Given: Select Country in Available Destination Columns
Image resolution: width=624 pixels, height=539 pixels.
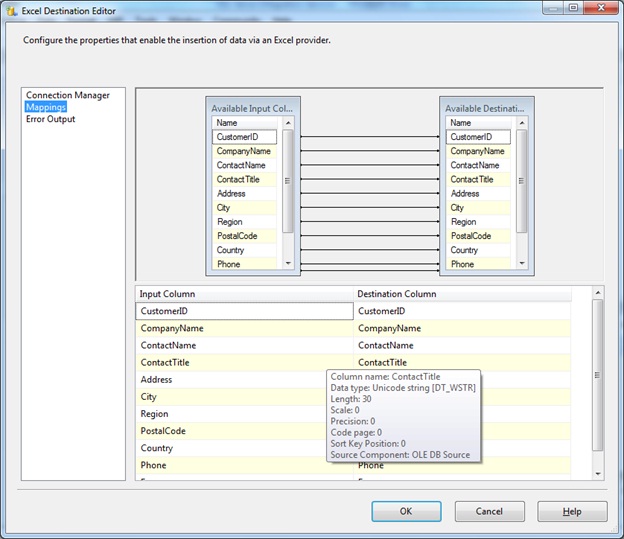Looking at the screenshot, I should (478, 250).
